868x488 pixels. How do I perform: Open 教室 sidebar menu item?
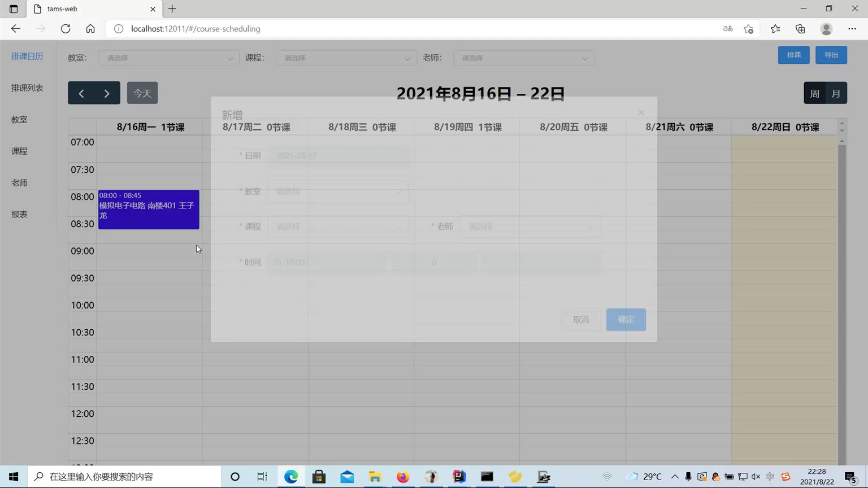(19, 120)
